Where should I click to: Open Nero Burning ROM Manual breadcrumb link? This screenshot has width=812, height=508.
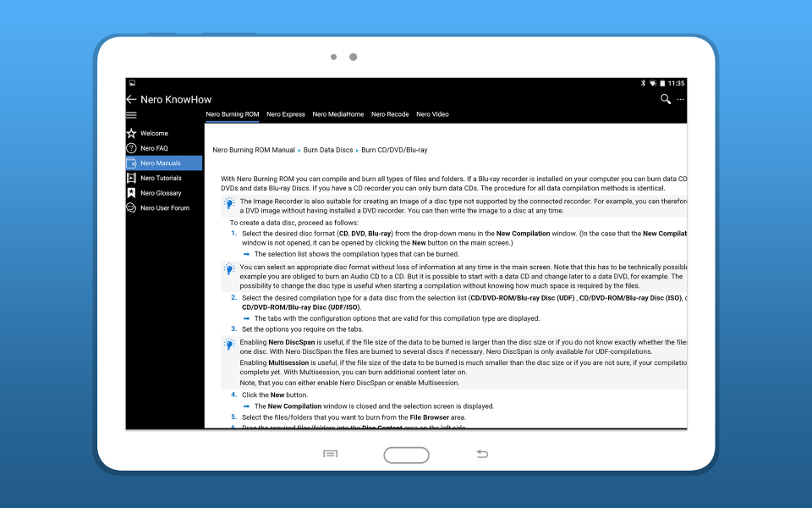click(x=254, y=150)
